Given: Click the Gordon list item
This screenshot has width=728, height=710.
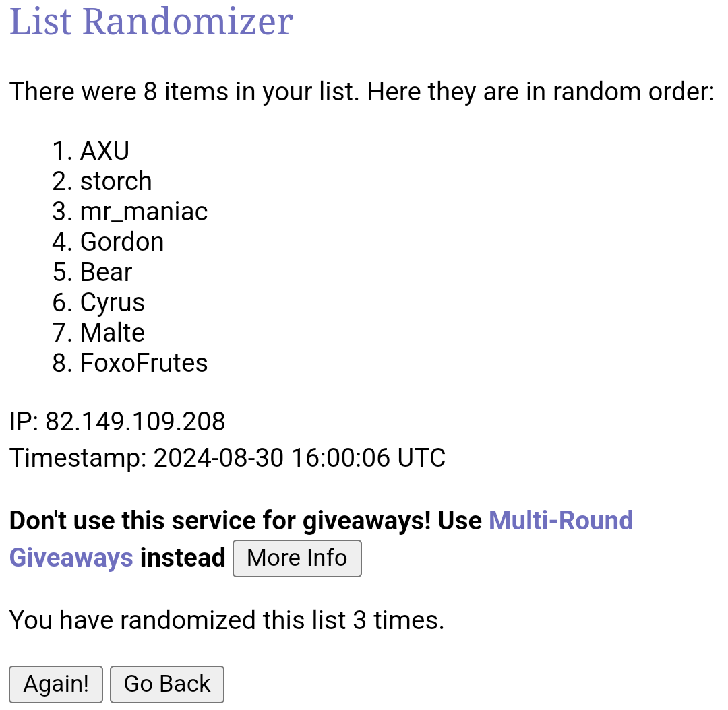Looking at the screenshot, I should pos(122,242).
